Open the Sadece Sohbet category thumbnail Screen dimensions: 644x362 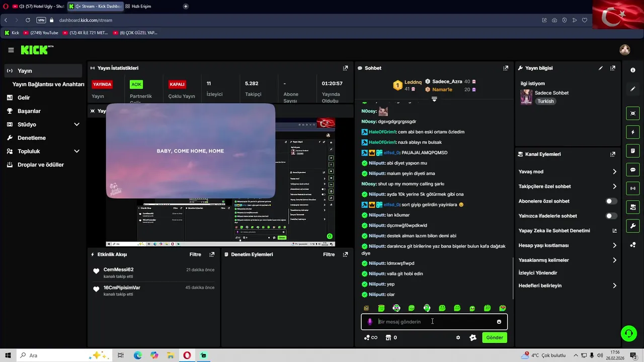click(526, 97)
